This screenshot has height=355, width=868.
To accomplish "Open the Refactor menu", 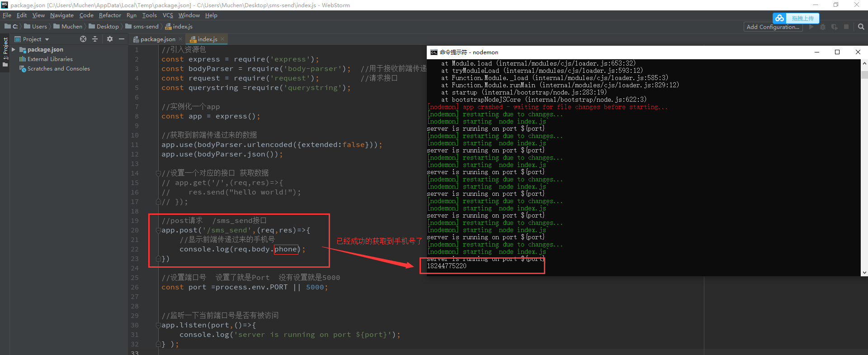I will (x=110, y=15).
